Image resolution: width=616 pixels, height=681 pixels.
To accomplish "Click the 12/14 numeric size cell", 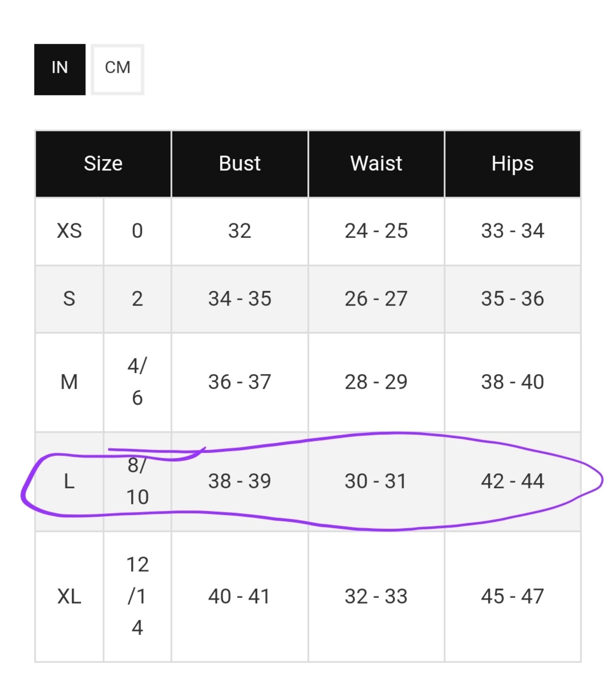I will point(138,597).
